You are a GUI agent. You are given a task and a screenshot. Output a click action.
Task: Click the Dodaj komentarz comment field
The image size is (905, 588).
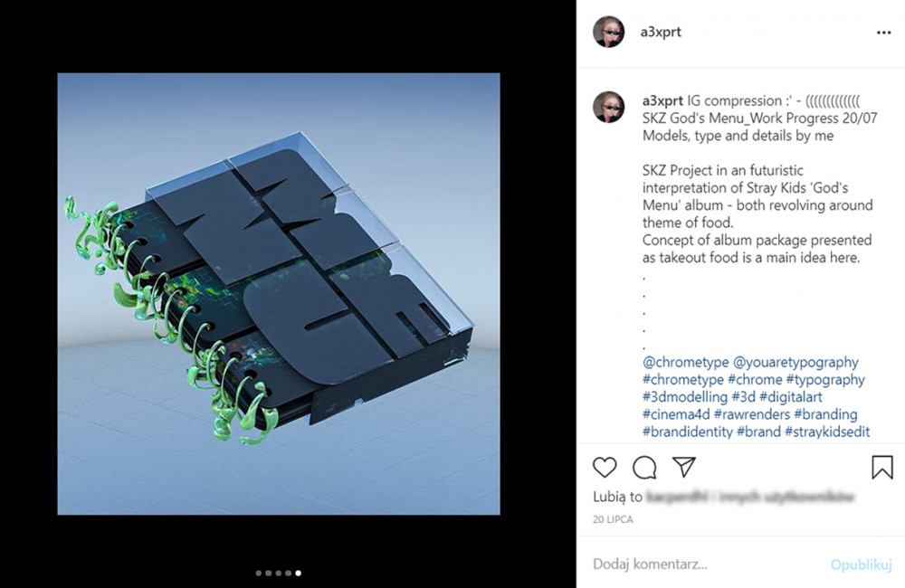[708, 564]
